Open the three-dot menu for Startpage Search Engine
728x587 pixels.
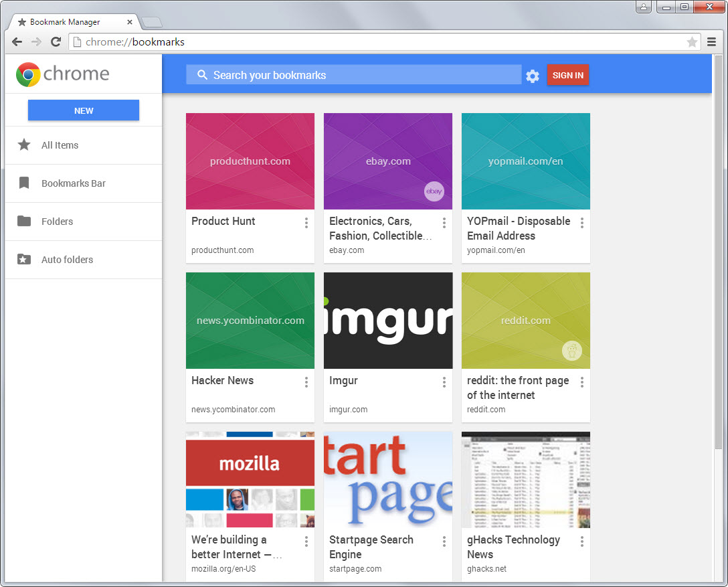pyautogui.click(x=444, y=541)
